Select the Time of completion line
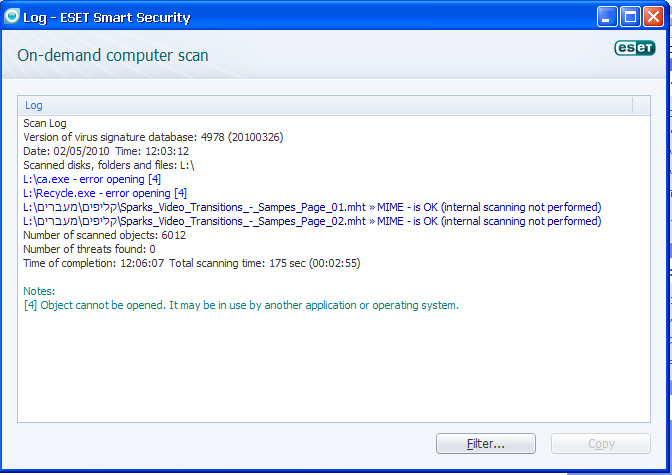Viewport: 672px width, 475px height. pyautogui.click(x=192, y=263)
